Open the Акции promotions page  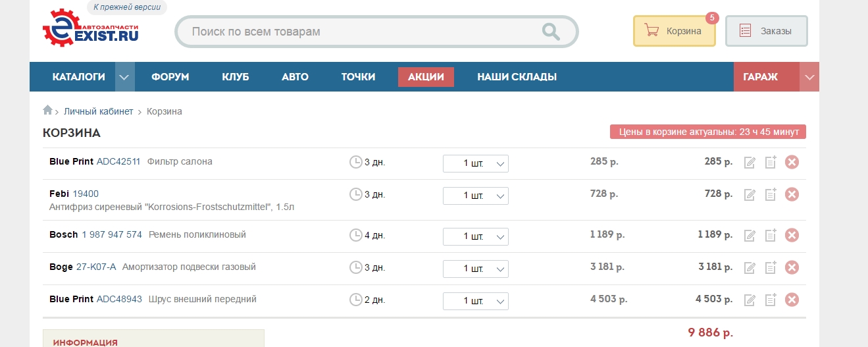426,77
